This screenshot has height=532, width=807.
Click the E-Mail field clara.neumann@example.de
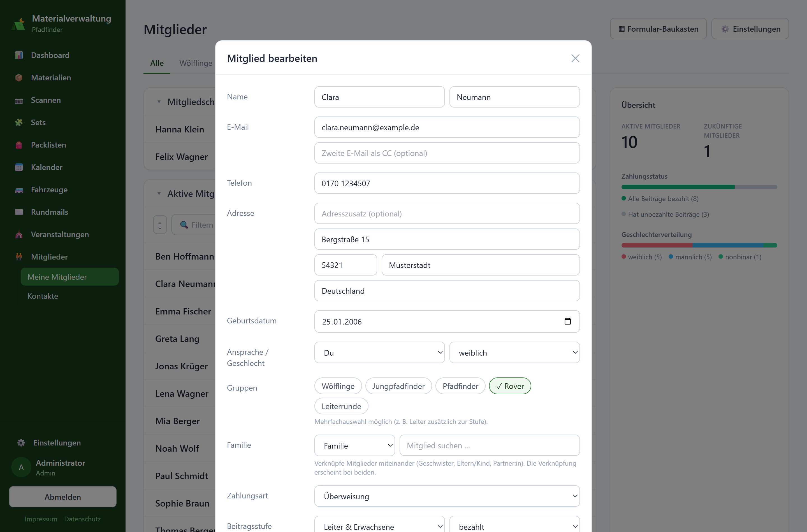[447, 127]
